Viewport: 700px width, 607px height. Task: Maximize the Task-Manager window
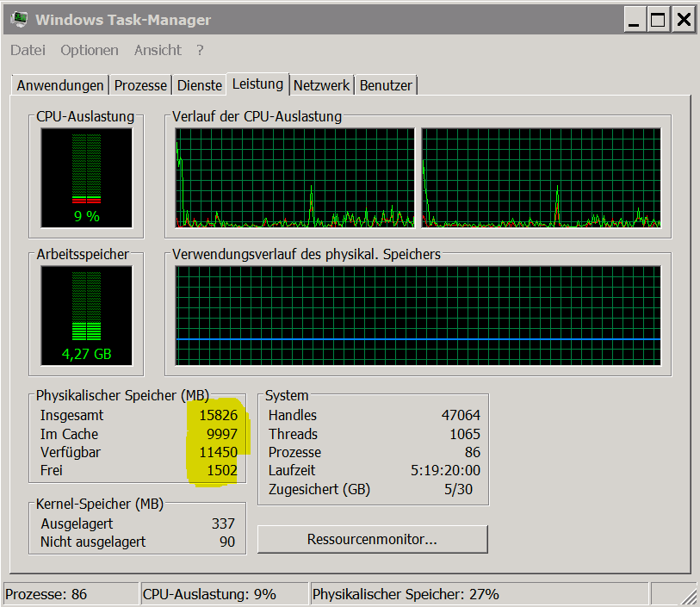658,20
